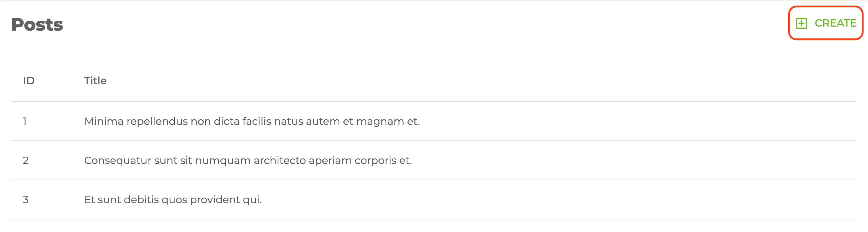Click the ID column header
This screenshot has height=232, width=868.
(x=29, y=81)
